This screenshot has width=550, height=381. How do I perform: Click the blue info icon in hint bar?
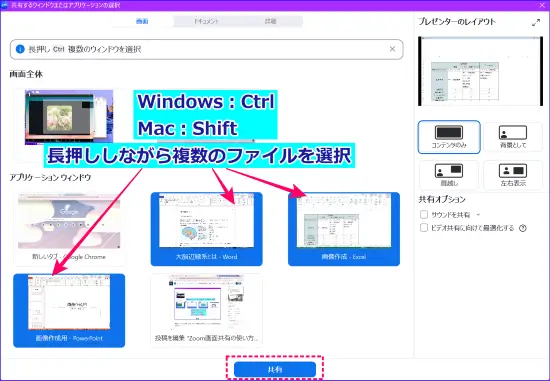[x=20, y=49]
